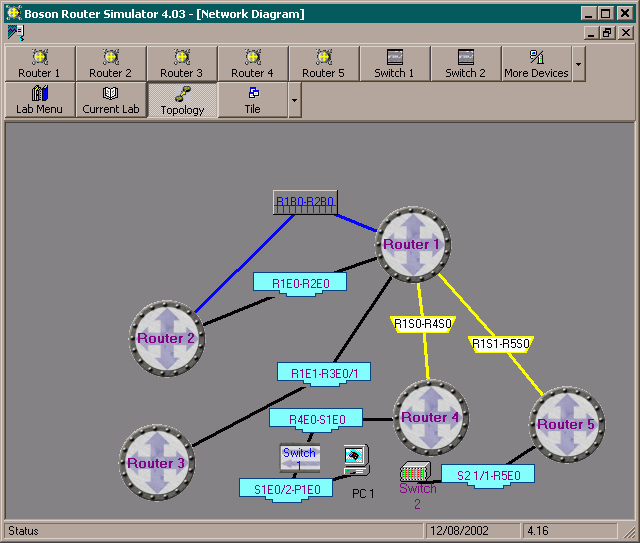Click the R1E1-R3E0/1 link label
The image size is (640, 543).
click(324, 374)
